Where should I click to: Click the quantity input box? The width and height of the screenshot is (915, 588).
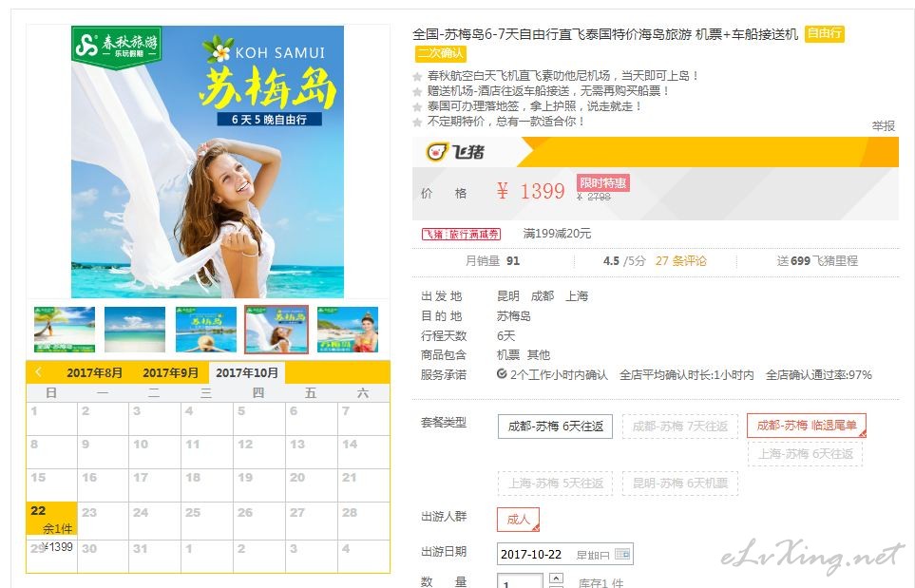pos(520,581)
